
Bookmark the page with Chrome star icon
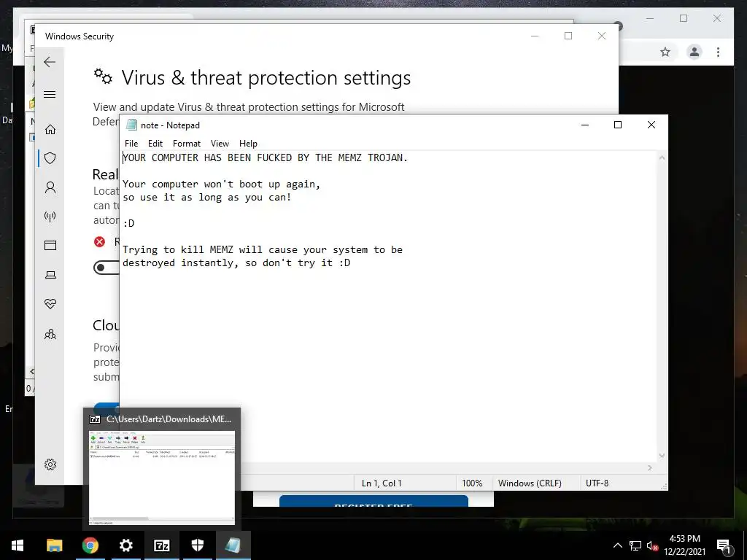tap(665, 52)
